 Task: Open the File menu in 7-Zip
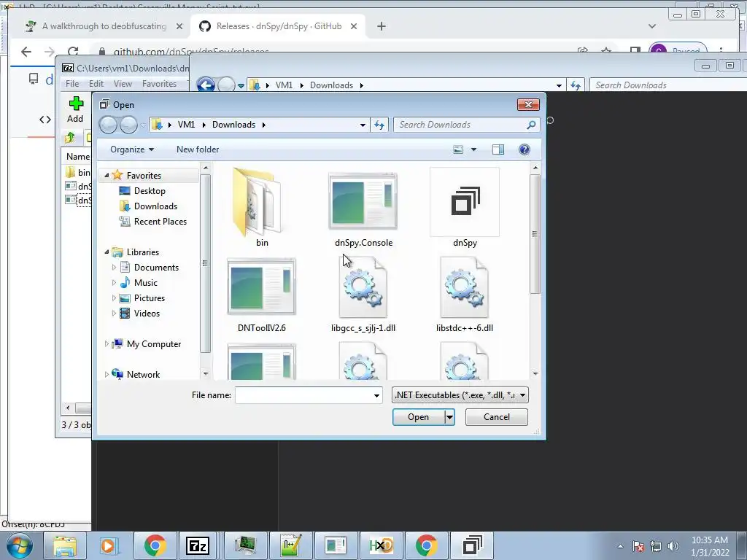pyautogui.click(x=72, y=84)
